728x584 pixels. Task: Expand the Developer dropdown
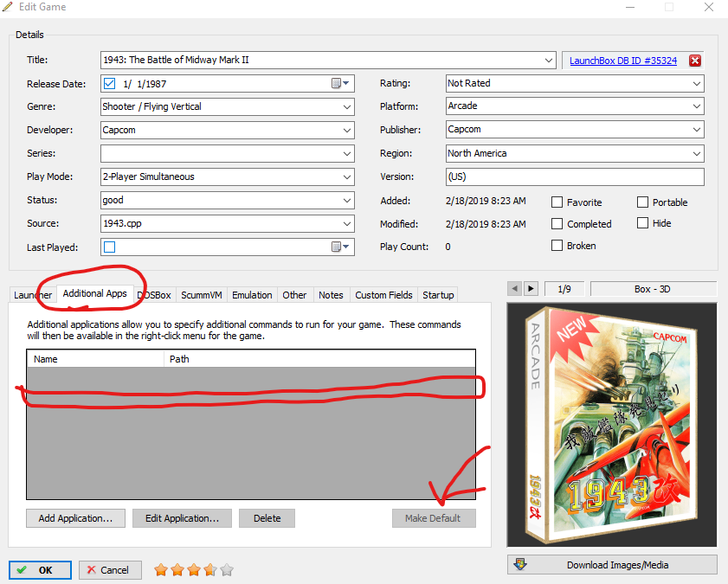click(x=347, y=131)
